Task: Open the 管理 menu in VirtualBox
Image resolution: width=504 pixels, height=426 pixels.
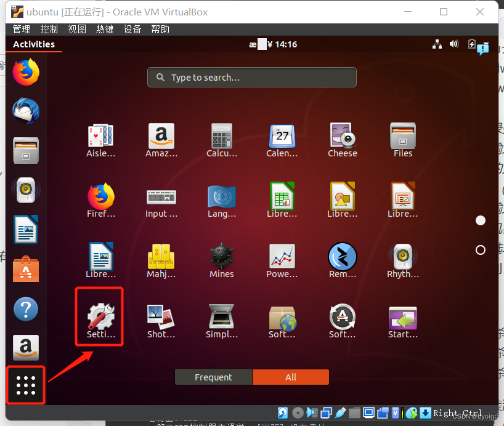Action: [x=21, y=29]
